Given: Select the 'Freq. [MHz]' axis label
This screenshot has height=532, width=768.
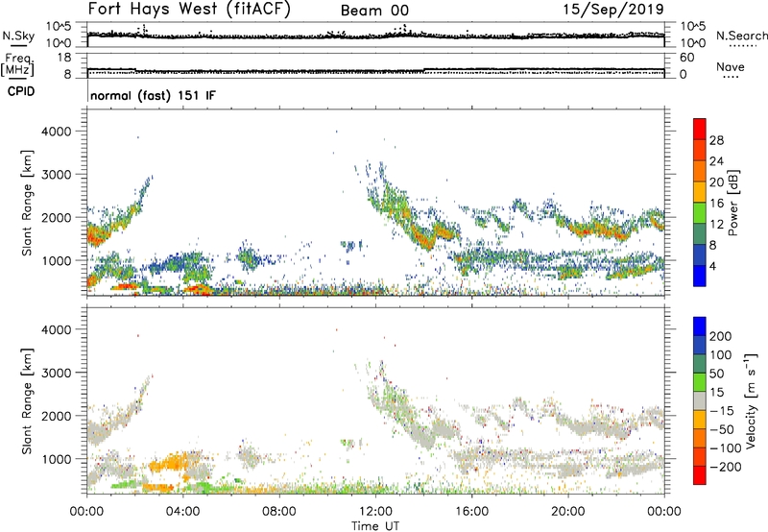Looking at the screenshot, I should pyautogui.click(x=17, y=65).
